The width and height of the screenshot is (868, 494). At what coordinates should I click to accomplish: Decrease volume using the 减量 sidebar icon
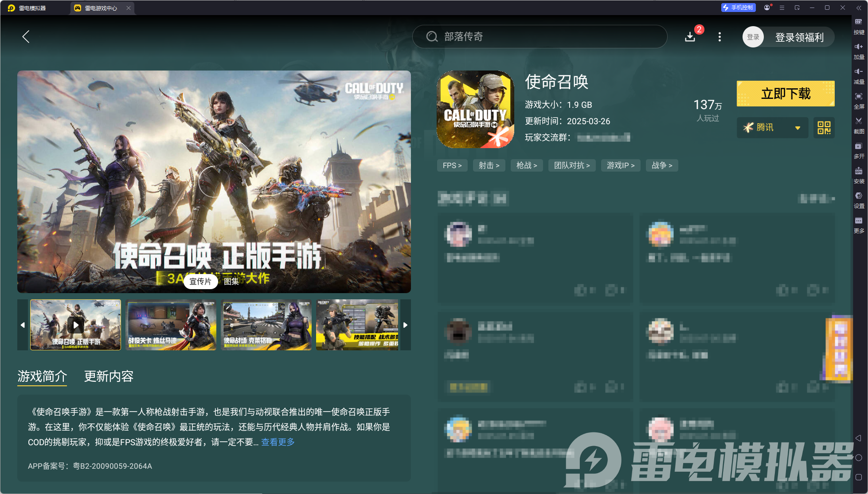(x=859, y=74)
